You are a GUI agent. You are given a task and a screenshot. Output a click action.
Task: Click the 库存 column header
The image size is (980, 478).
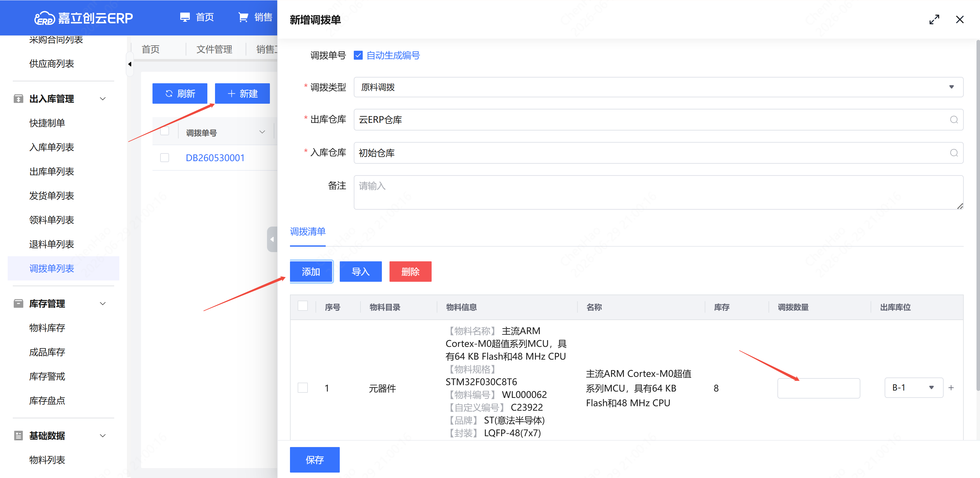tap(722, 307)
